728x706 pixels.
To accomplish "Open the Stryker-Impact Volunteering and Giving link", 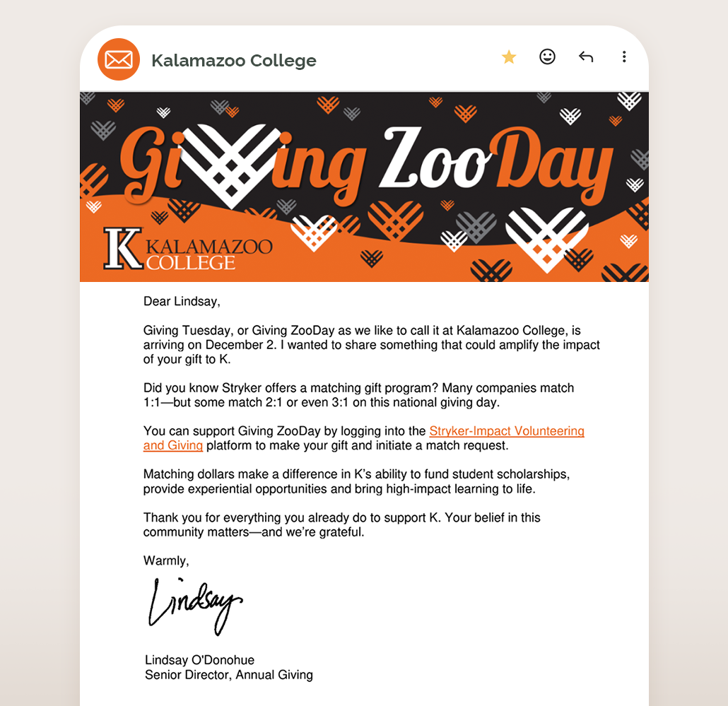I will 506,431.
